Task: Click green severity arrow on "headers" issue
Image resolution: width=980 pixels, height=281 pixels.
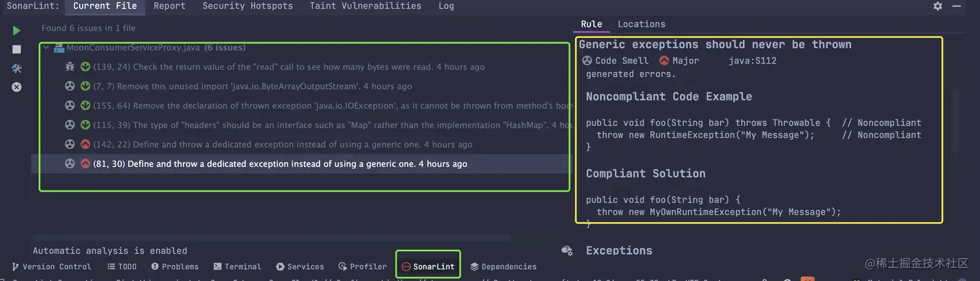Action: pyautogui.click(x=85, y=125)
